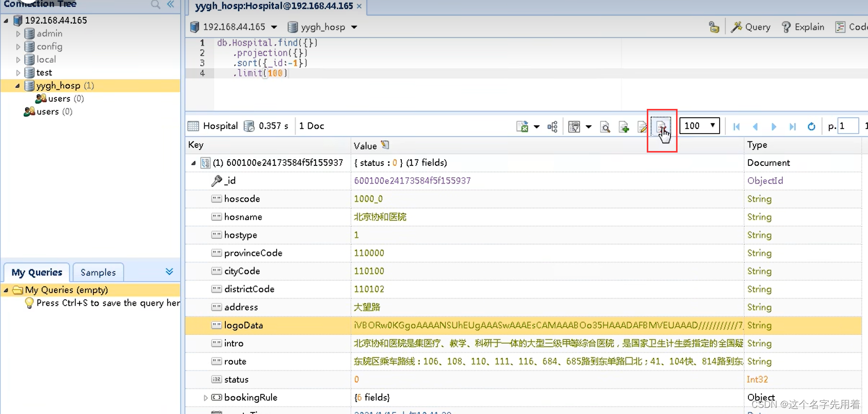Select the cityCode value 110100
This screenshot has height=414, width=868.
[369, 271]
